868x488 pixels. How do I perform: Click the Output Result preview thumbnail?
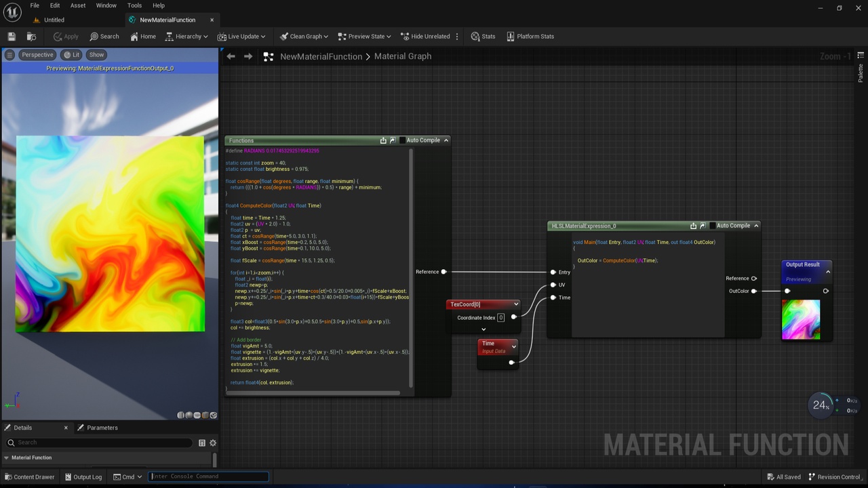click(x=801, y=319)
